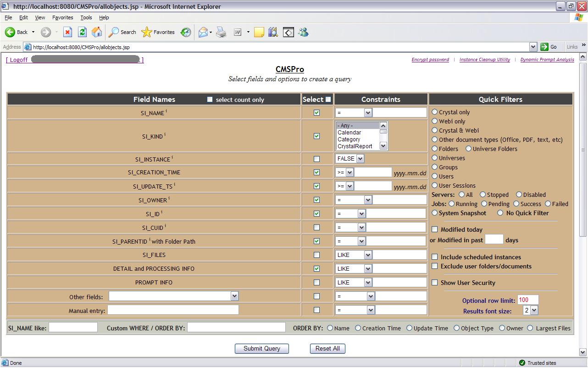Open SI_FILES LIKE dropdown

coord(354,255)
